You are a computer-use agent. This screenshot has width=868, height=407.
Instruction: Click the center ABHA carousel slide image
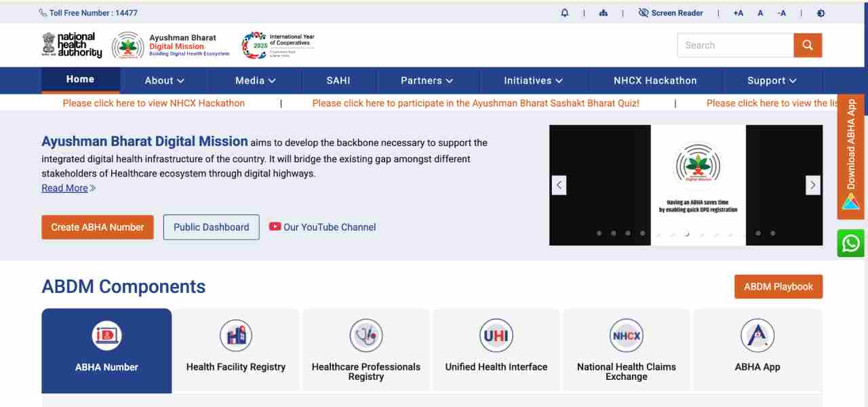698,185
